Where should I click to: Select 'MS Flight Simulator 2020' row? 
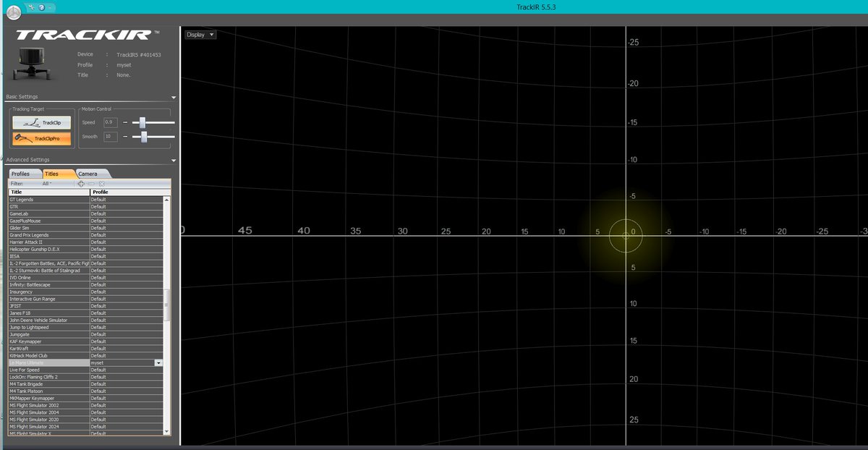coord(86,420)
